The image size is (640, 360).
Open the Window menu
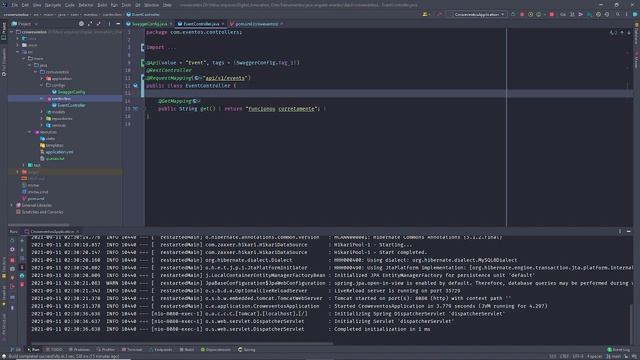(151, 5)
